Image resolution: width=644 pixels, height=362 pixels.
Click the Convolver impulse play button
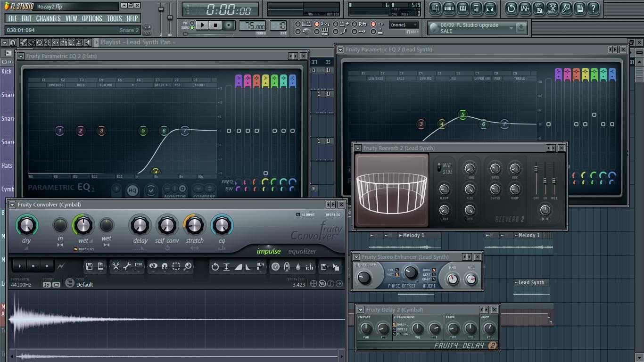pyautogui.click(x=20, y=266)
